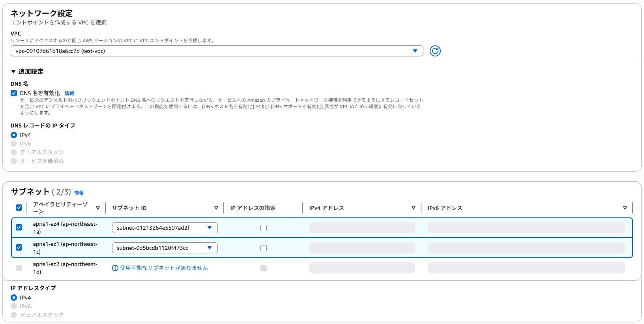Click the IP アドレスの指定 column header
644x324 pixels.
point(253,208)
